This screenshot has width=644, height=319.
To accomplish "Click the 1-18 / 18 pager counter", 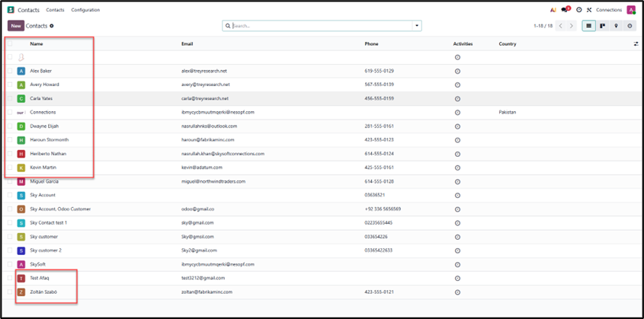I will (x=543, y=26).
